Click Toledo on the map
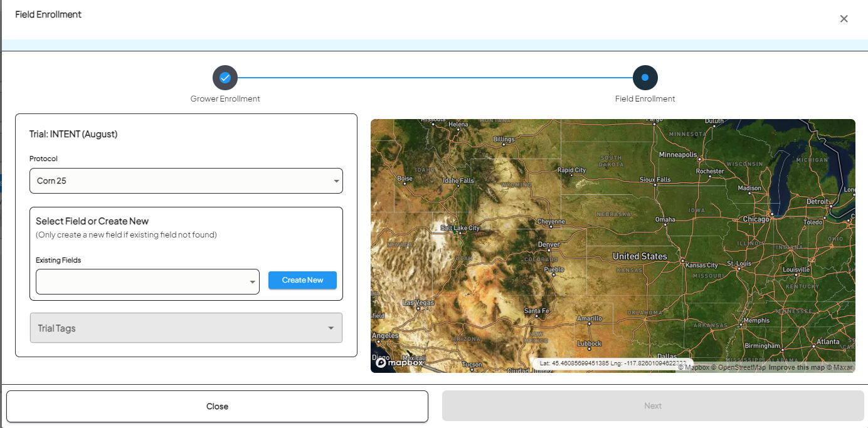This screenshot has width=868, height=428. point(813,222)
